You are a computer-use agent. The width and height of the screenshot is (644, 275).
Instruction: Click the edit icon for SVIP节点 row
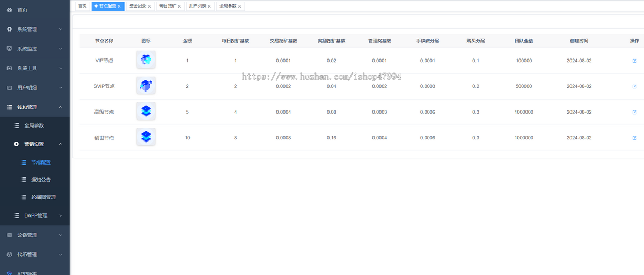(634, 86)
